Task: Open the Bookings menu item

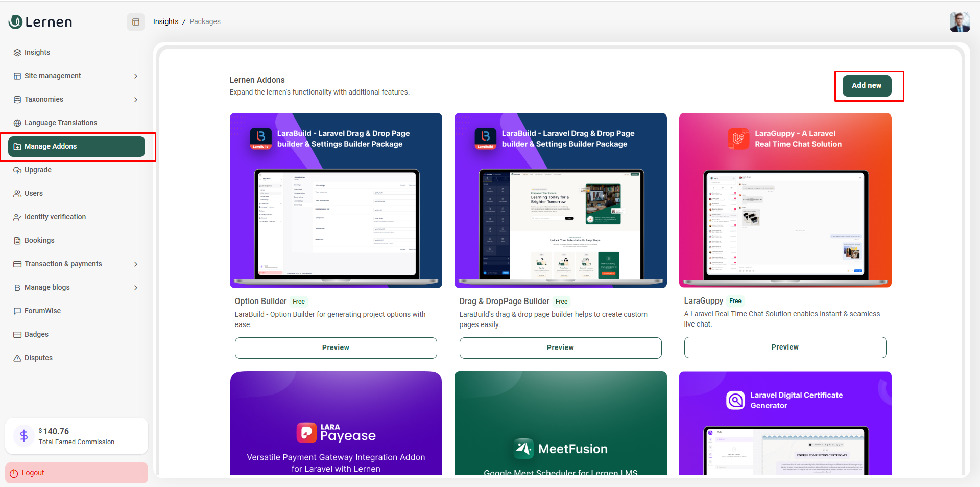Action: [39, 240]
